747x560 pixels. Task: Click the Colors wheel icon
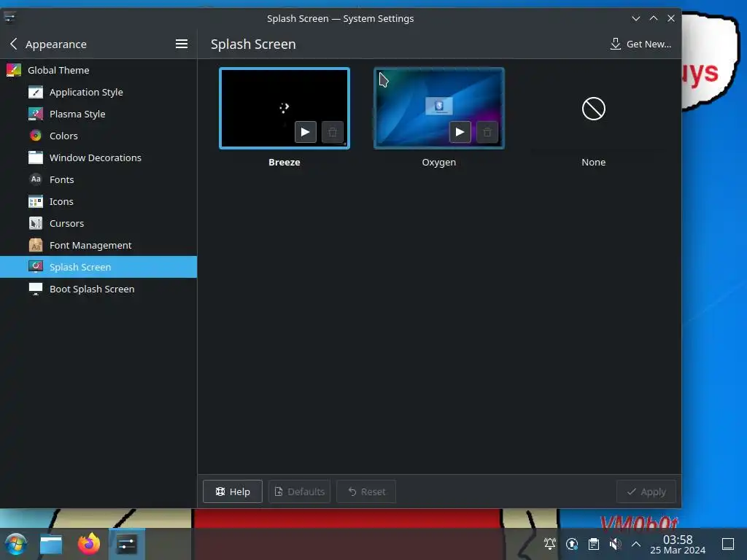pos(36,136)
